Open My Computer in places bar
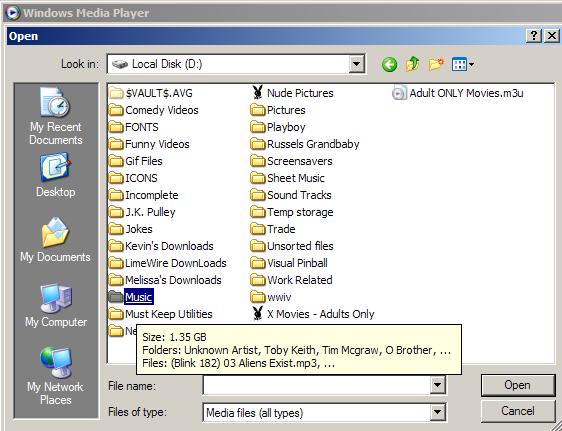562x431 pixels. point(56,305)
